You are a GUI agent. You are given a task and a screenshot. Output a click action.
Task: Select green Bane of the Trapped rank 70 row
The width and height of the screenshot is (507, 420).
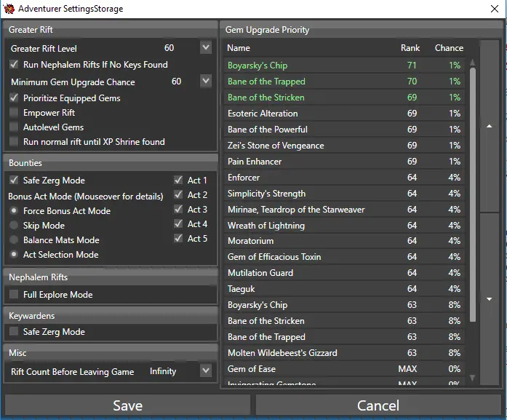pyautogui.click(x=344, y=82)
